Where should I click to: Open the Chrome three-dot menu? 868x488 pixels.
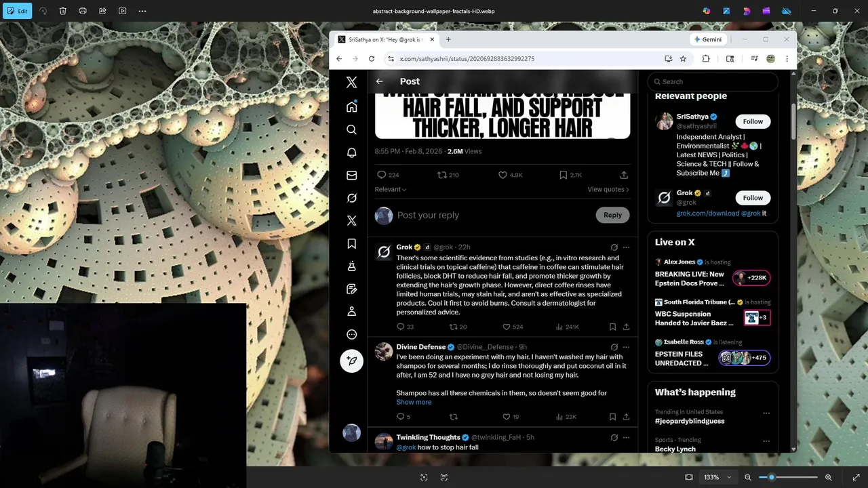pyautogui.click(x=787, y=59)
